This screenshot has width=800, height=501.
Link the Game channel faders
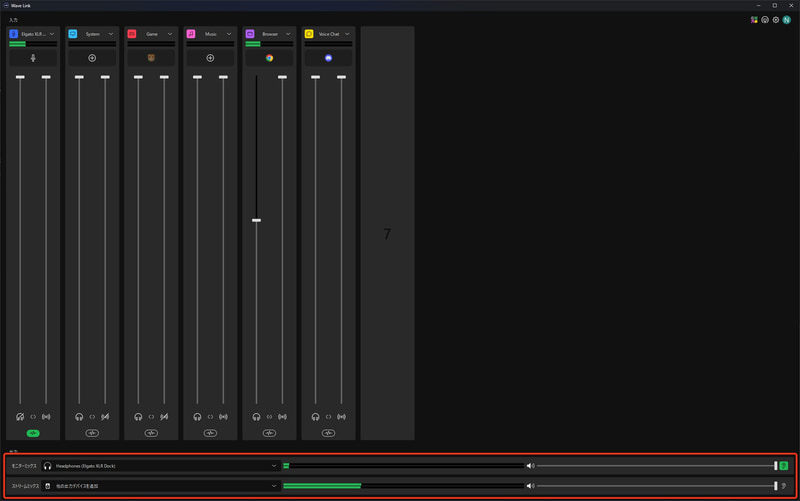click(151, 417)
